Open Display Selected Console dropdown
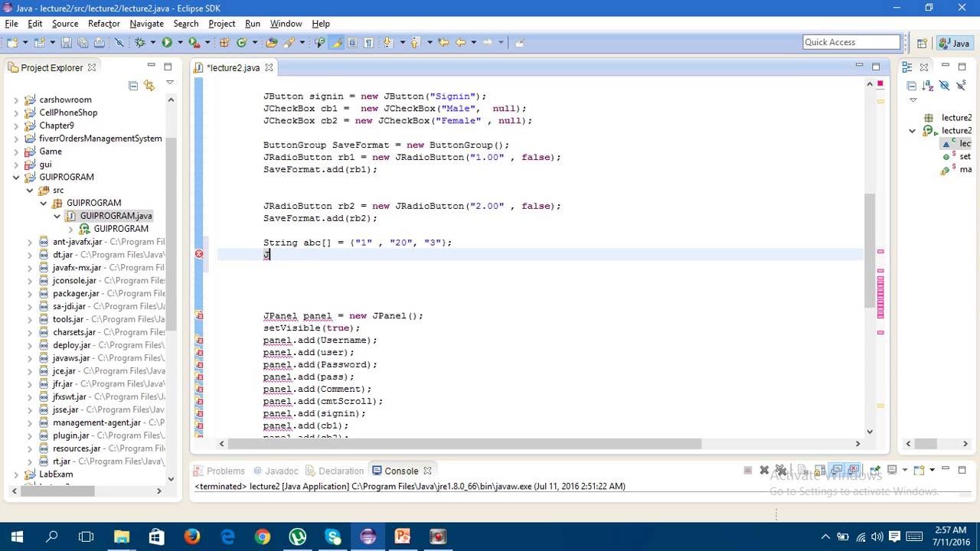Image resolution: width=980 pixels, height=551 pixels. coord(905,470)
